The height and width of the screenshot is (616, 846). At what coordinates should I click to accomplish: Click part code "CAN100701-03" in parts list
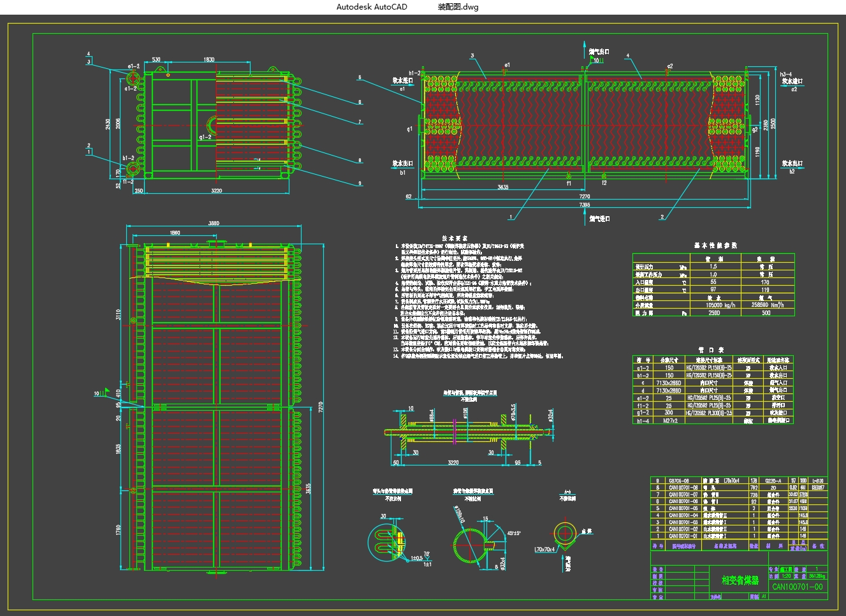click(x=683, y=522)
